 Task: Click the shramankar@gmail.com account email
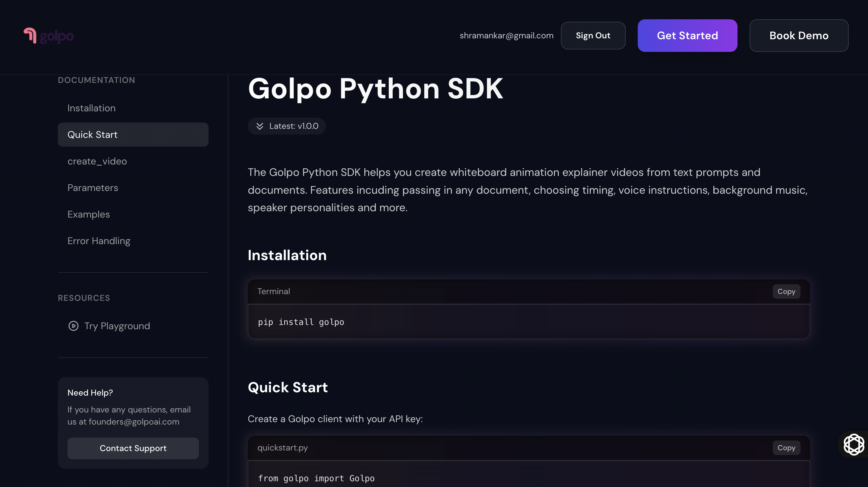coord(506,35)
